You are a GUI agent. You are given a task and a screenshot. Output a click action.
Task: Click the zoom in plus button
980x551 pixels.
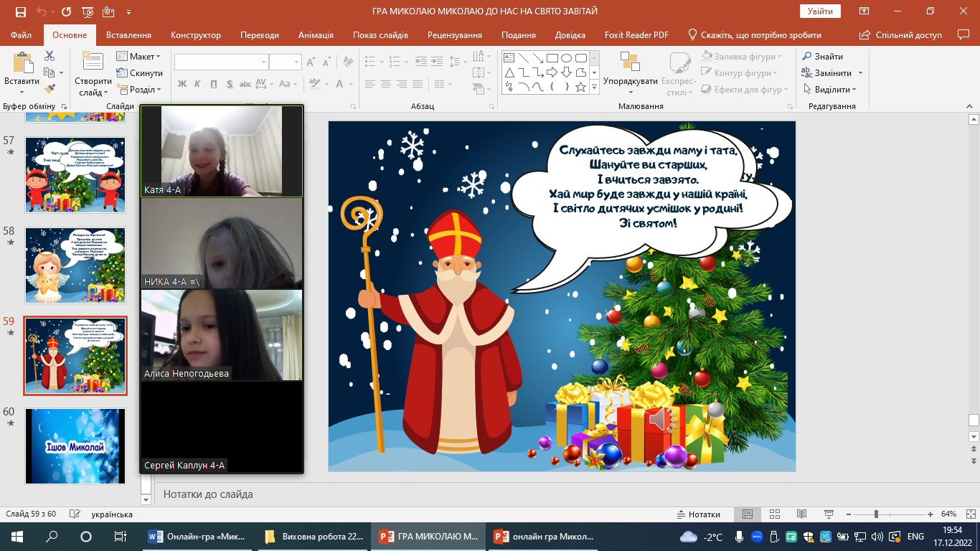point(930,514)
